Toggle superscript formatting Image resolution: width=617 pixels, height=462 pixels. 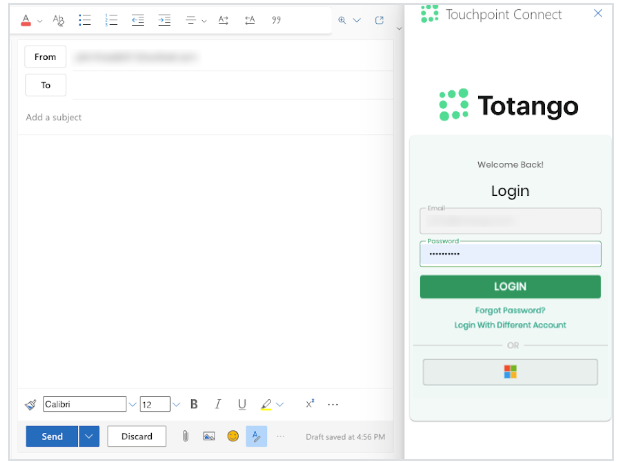click(310, 404)
